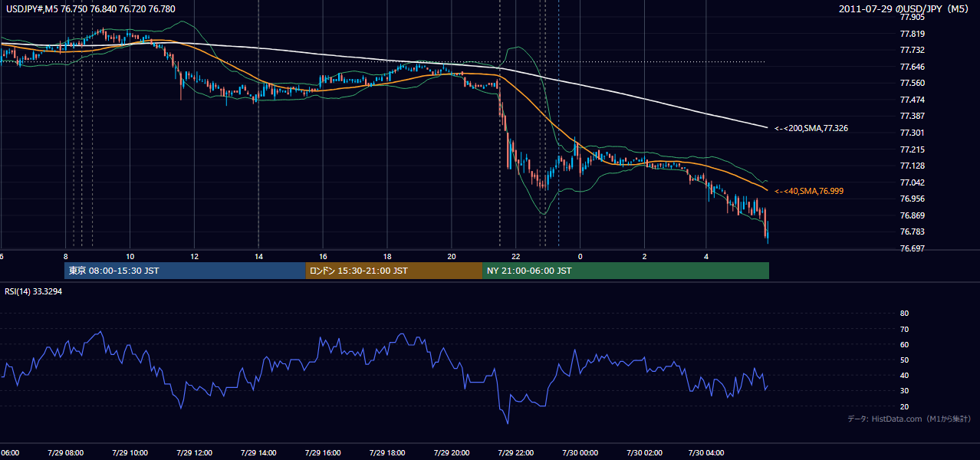Click hour label 12 under the price chart

point(194,256)
